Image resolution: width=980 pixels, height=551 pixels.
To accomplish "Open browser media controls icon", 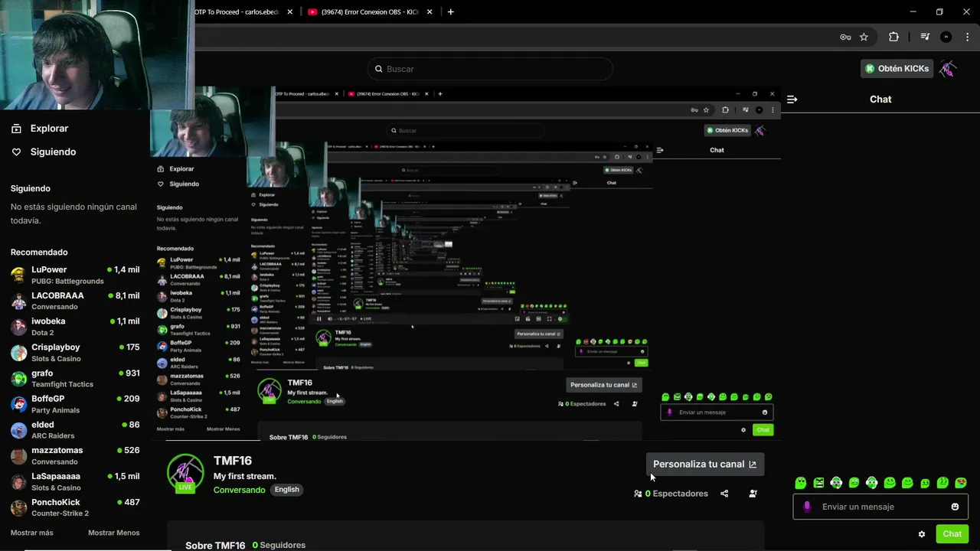I will click(x=925, y=37).
